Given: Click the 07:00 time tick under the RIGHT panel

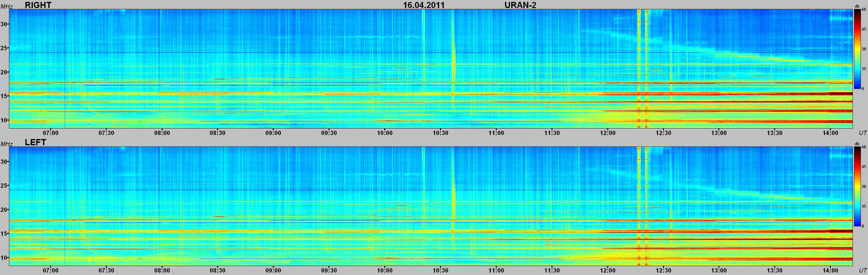Looking at the screenshot, I should [x=50, y=133].
